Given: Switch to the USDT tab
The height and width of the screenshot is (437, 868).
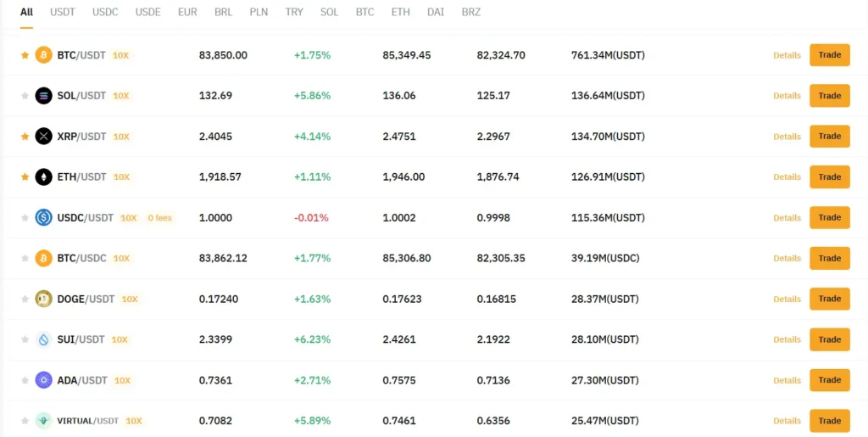Looking at the screenshot, I should pyautogui.click(x=63, y=12).
